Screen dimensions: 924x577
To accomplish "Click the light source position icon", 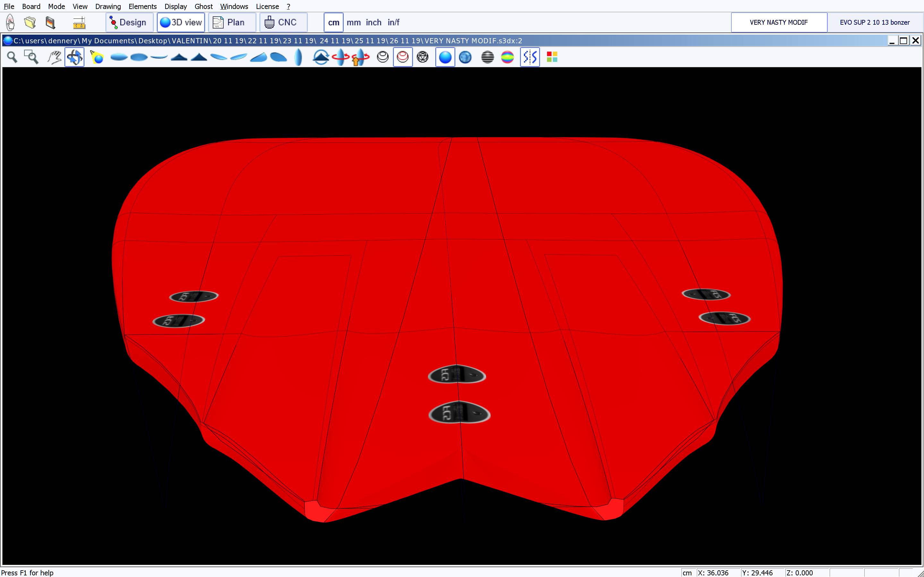I will click(x=97, y=57).
